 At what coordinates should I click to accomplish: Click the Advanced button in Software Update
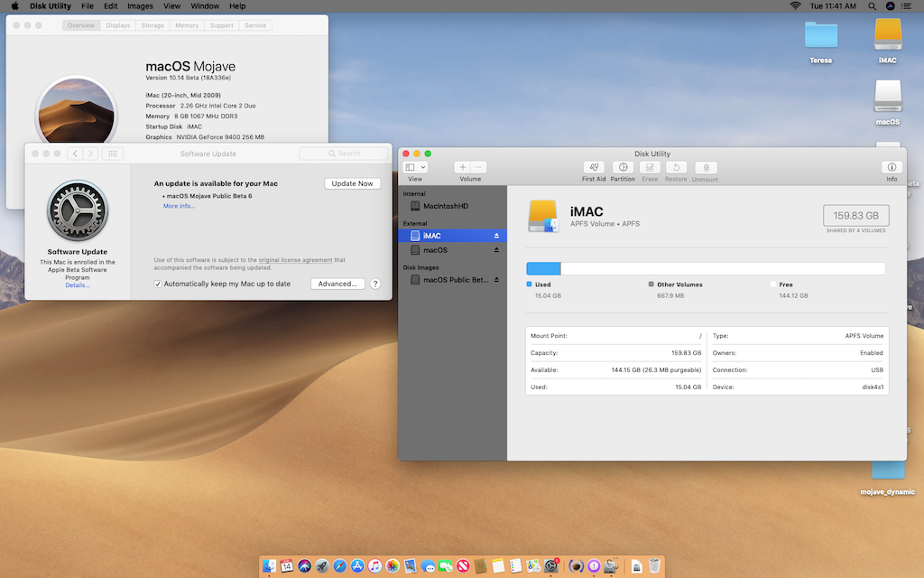coord(337,284)
